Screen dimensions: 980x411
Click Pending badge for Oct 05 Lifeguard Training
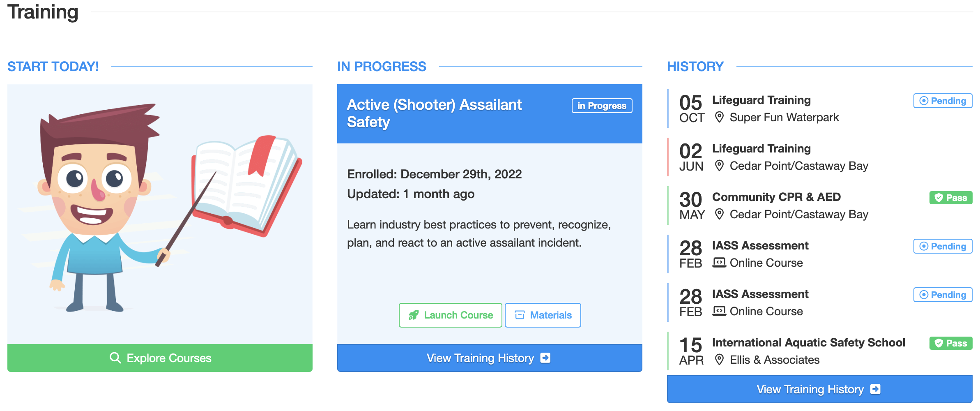[x=943, y=101]
